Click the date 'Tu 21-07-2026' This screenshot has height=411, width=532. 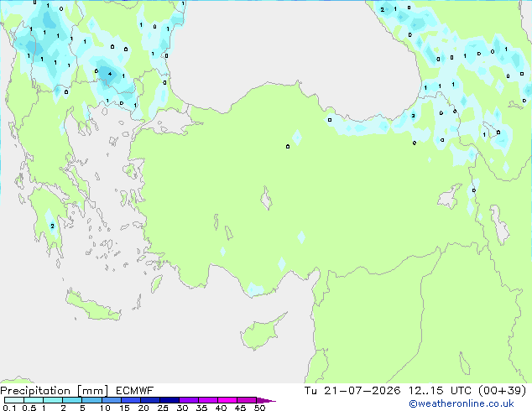point(352,391)
